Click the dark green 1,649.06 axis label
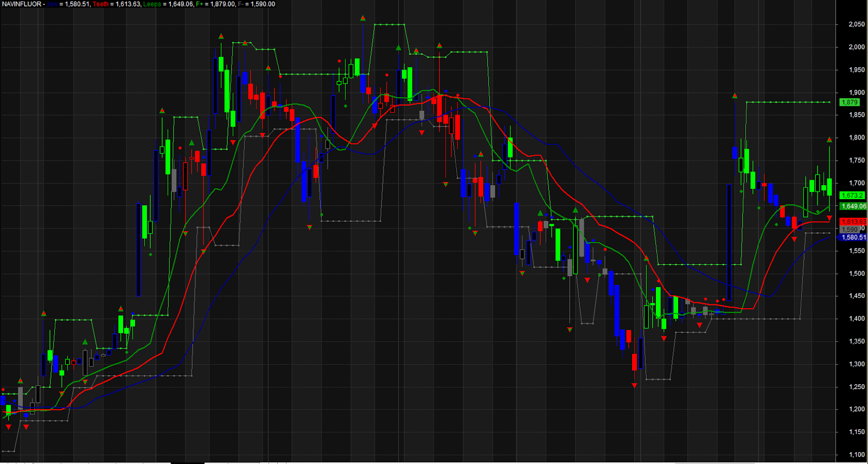Viewport: 868px width, 464px height. point(853,206)
